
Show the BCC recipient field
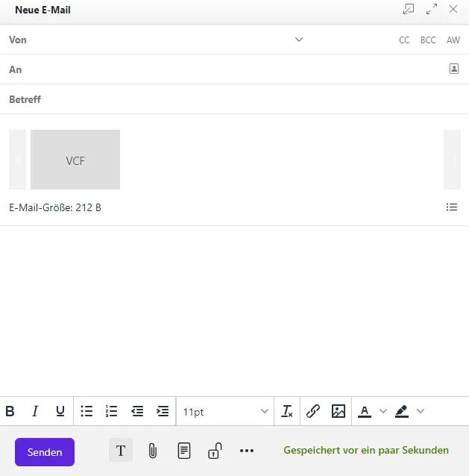[428, 40]
